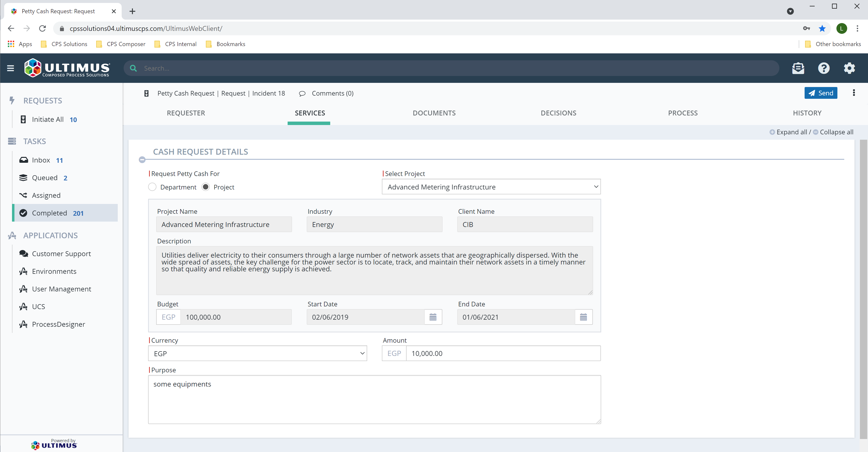This screenshot has height=452, width=868.
Task: Click the Send button
Action: (x=821, y=93)
